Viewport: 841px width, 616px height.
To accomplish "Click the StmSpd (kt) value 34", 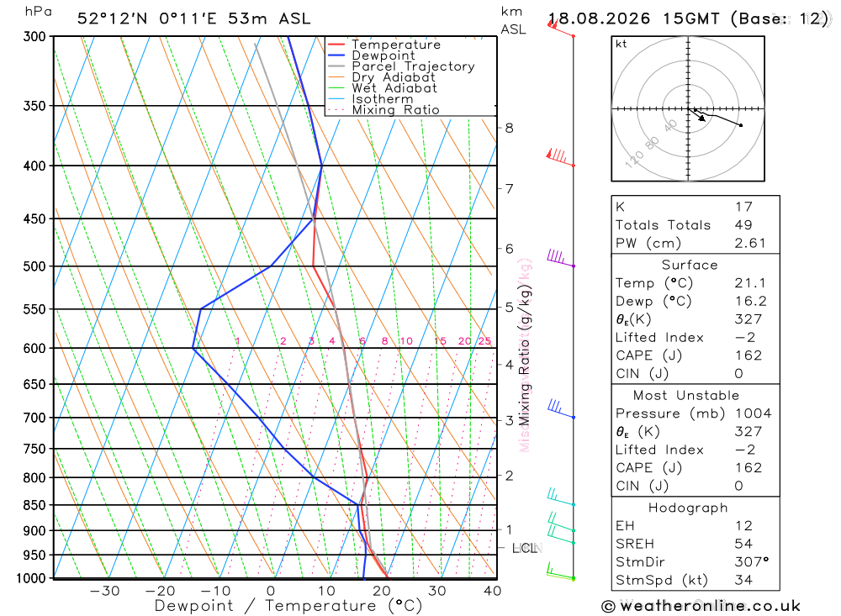I will coord(743,580).
